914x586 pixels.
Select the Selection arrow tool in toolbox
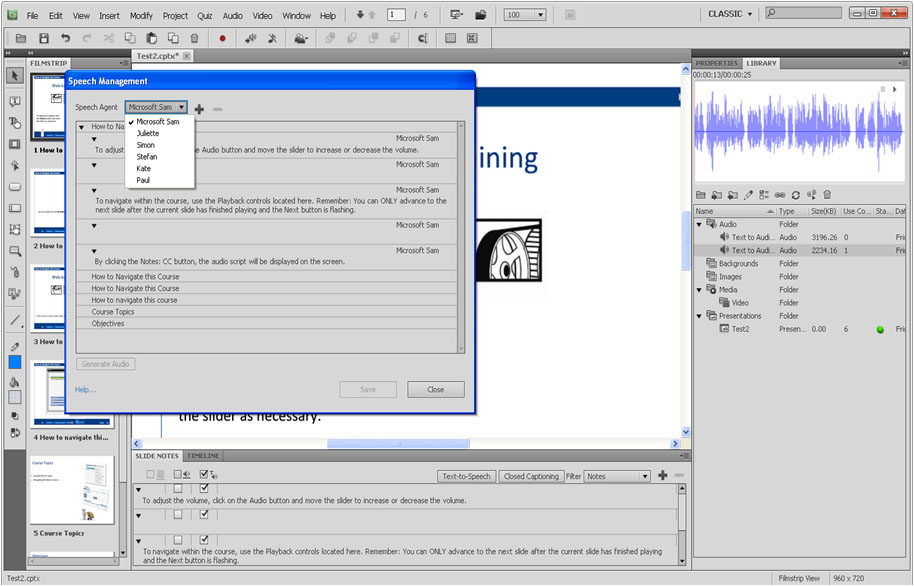[x=15, y=76]
